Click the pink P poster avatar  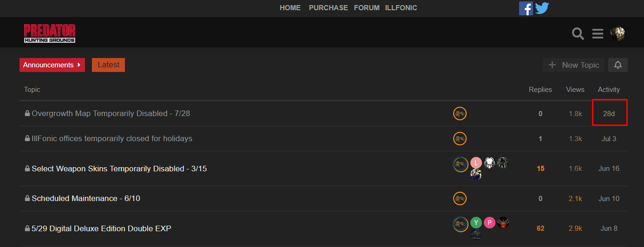(489, 222)
